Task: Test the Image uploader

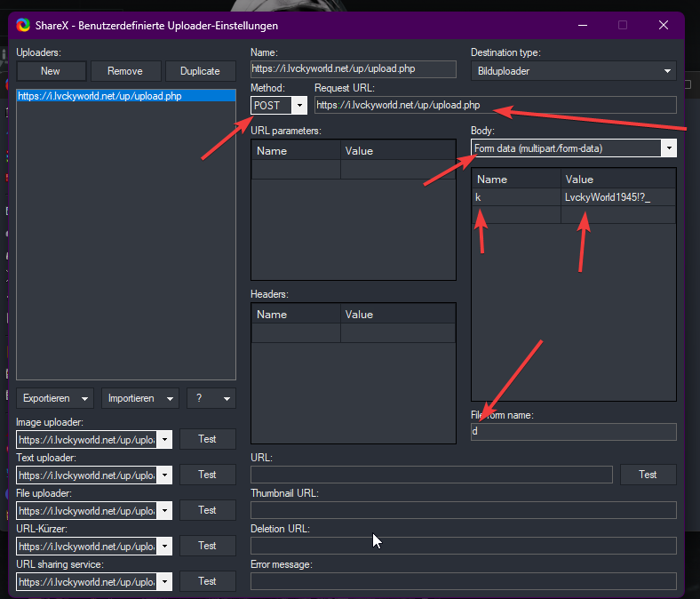Action: coord(207,439)
